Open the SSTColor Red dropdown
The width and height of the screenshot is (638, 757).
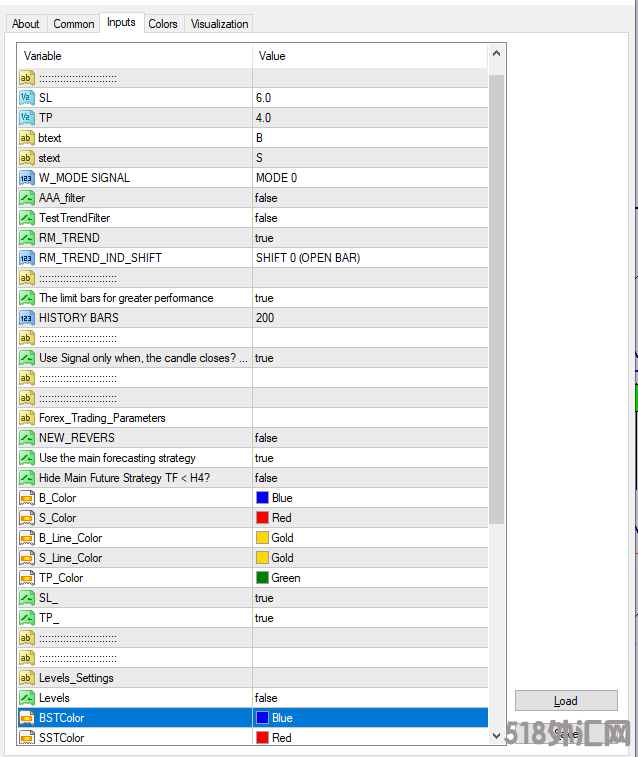point(370,738)
